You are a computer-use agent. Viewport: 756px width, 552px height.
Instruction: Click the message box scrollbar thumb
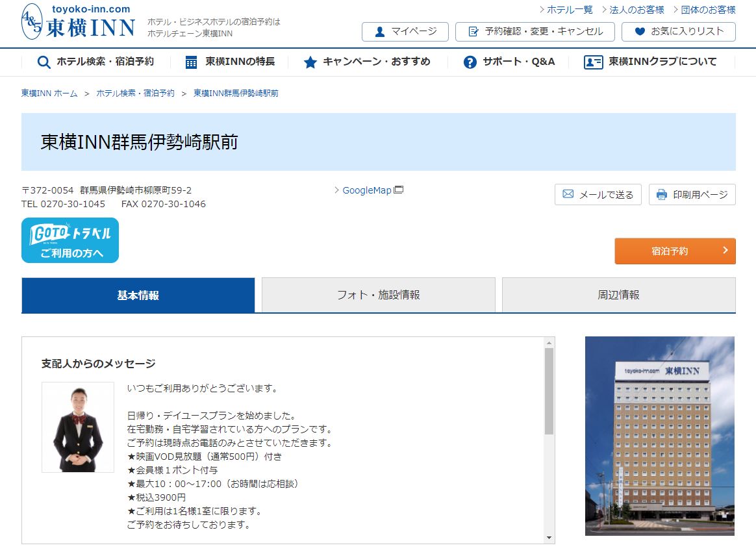(x=549, y=392)
